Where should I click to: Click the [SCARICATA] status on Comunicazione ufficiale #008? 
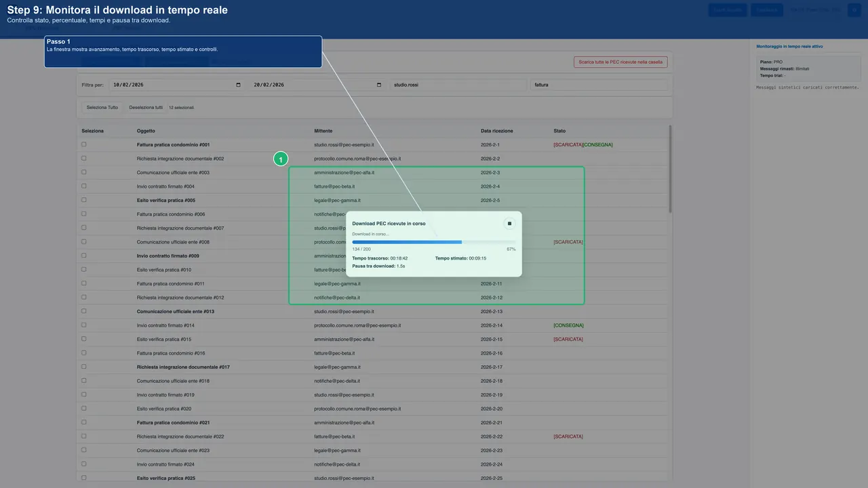pyautogui.click(x=568, y=242)
